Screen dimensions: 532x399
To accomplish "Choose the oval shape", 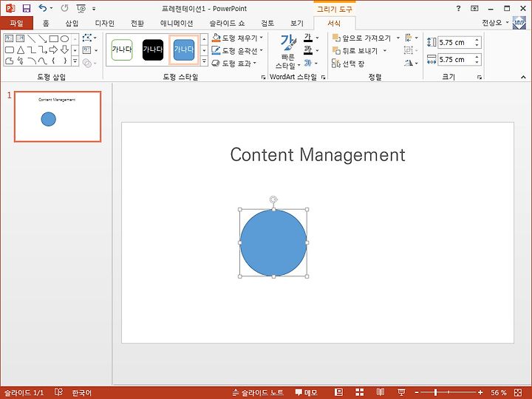I will click(x=64, y=38).
